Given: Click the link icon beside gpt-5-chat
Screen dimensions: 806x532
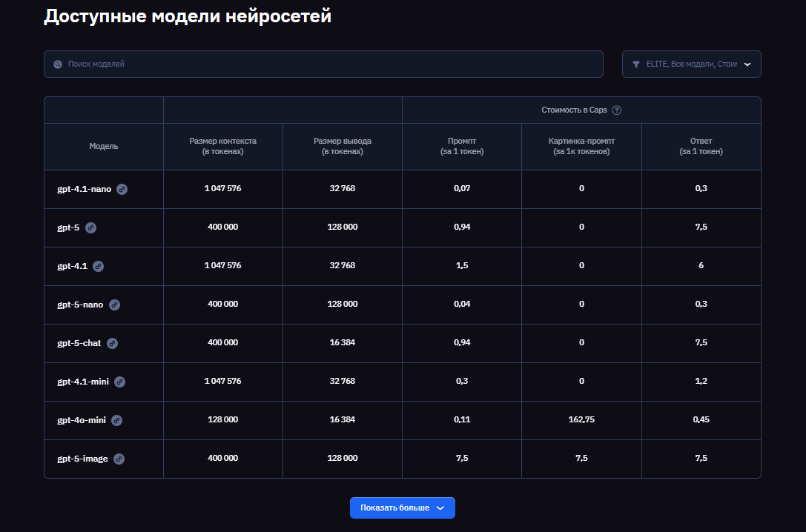Looking at the screenshot, I should [x=112, y=343].
